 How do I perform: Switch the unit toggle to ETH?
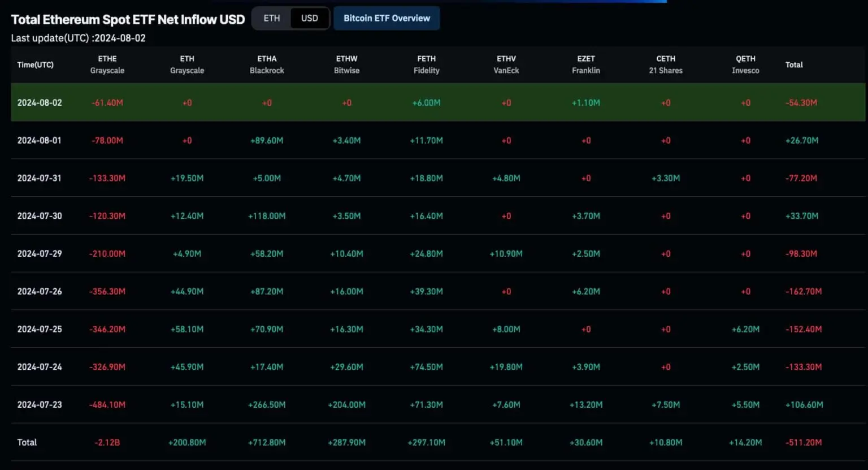[272, 18]
